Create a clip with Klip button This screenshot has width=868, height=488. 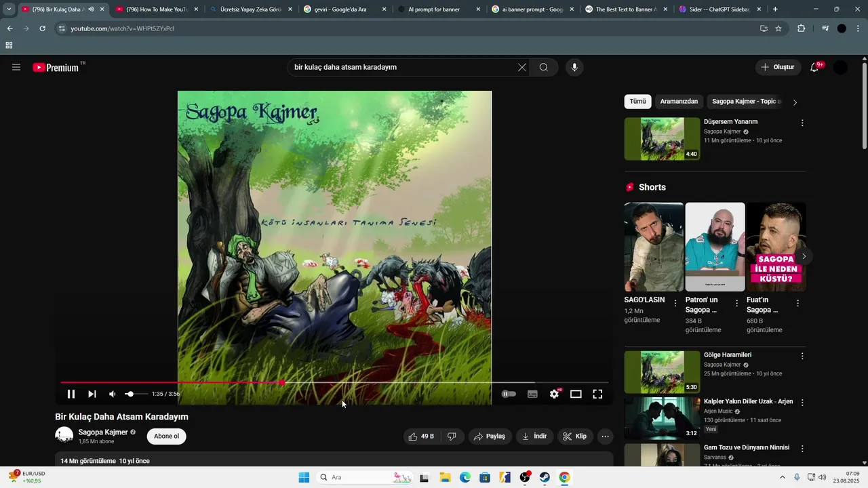[575, 436]
